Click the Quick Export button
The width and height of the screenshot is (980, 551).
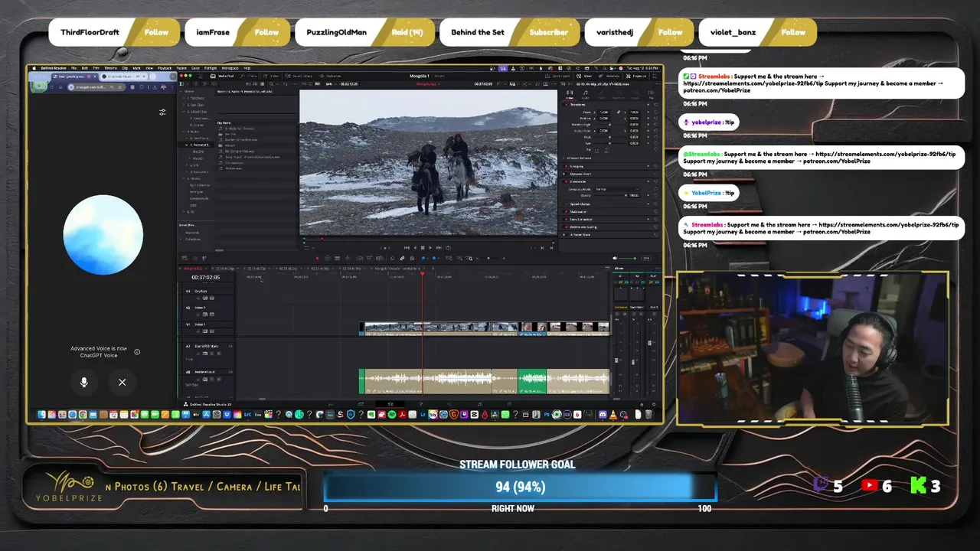pos(557,76)
